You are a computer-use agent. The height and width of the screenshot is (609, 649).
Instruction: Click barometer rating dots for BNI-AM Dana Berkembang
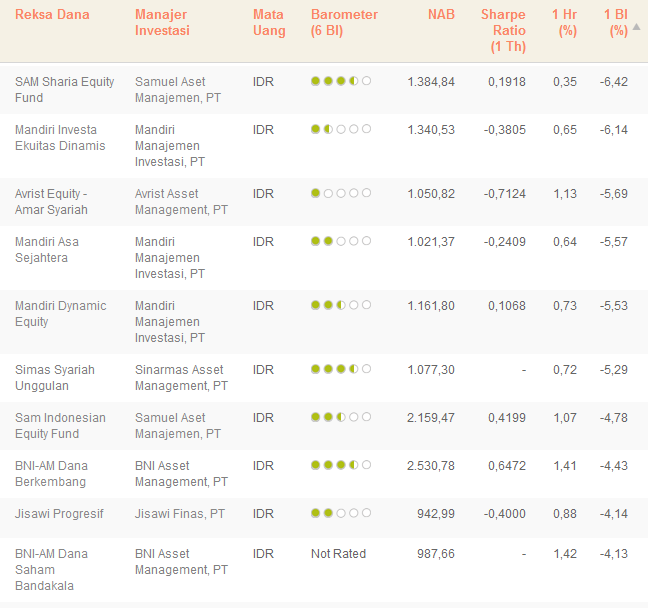pyautogui.click(x=340, y=465)
